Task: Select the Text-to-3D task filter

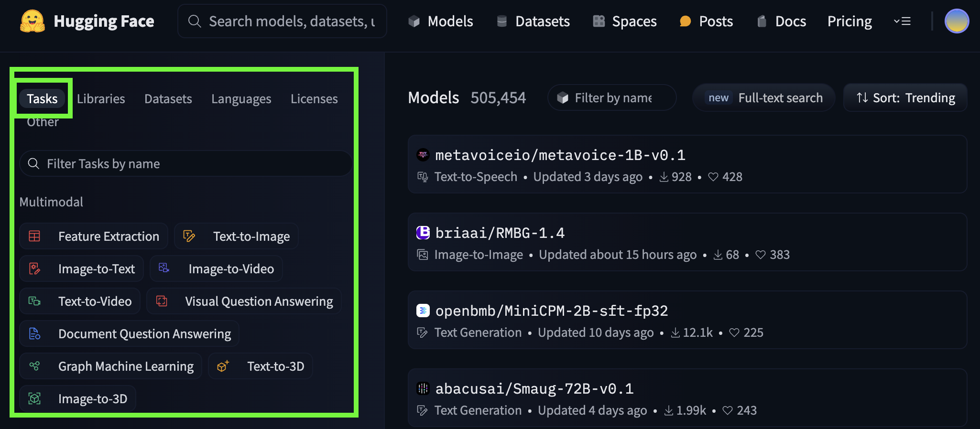Action: 261,366
